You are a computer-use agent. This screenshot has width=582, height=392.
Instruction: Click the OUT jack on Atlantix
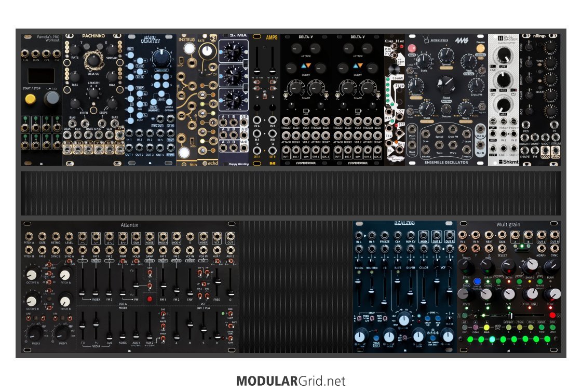(230, 236)
